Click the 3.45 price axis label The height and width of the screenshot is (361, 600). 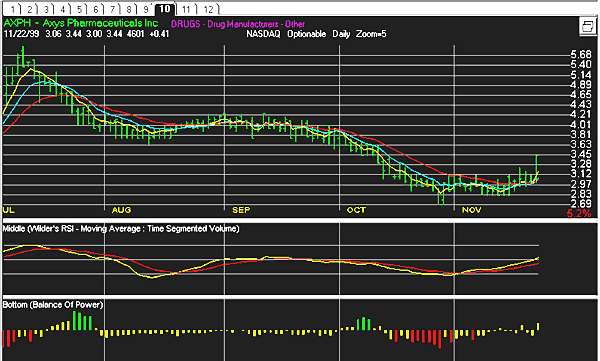pos(580,154)
